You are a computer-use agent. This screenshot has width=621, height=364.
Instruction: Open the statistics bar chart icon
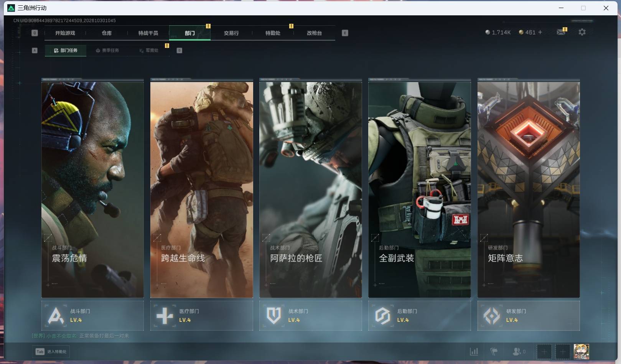[474, 351]
